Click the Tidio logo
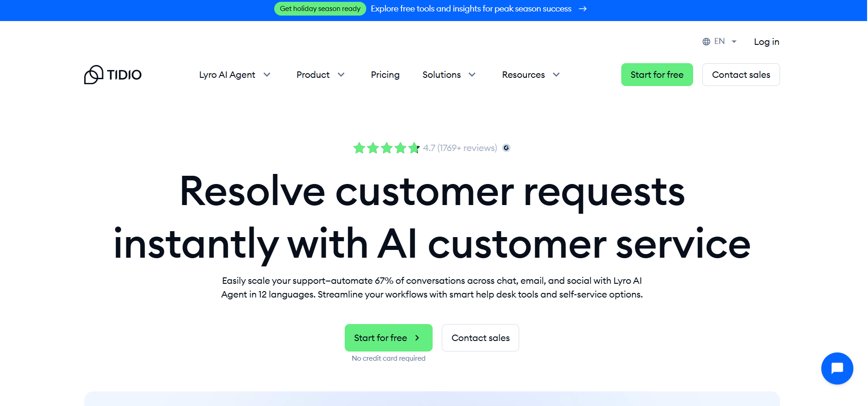The height and width of the screenshot is (406, 868). tap(113, 75)
